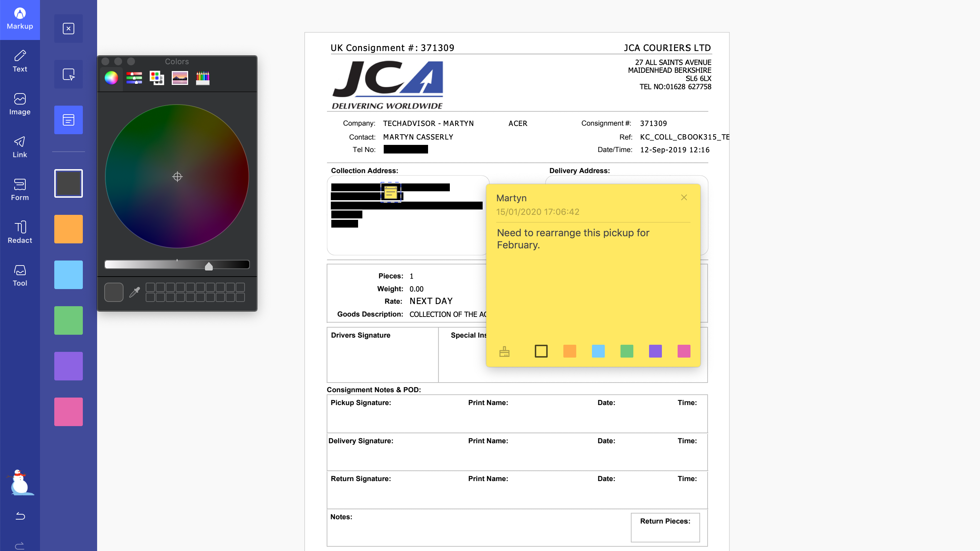This screenshot has height=551, width=980.
Task: Toggle the pink note color option
Action: (684, 350)
